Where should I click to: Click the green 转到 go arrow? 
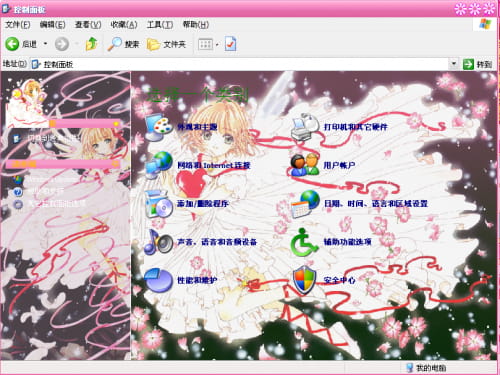coord(468,64)
